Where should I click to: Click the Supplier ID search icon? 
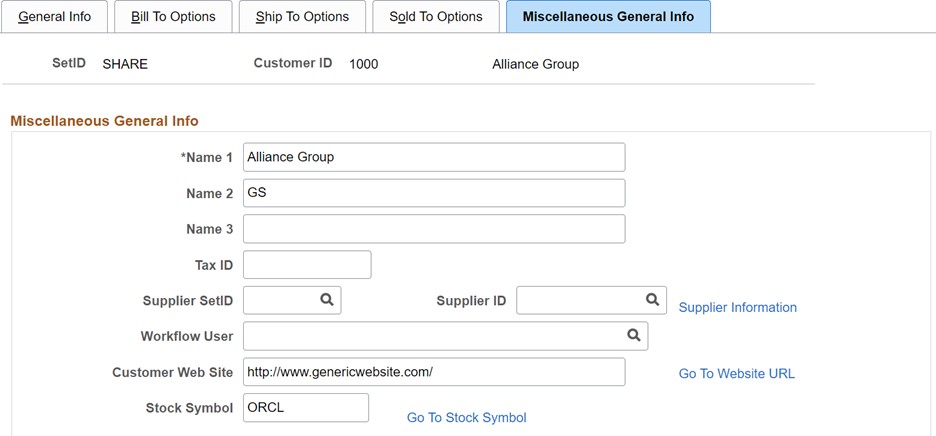[x=652, y=299]
